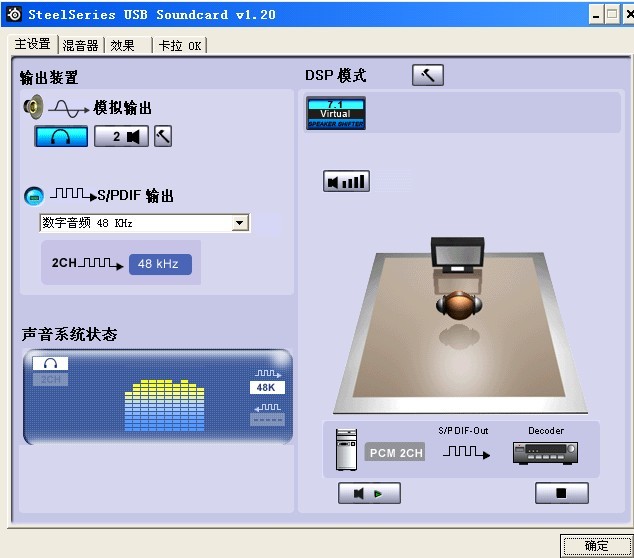Click the speaker volume level button
The height and width of the screenshot is (558, 634).
pyautogui.click(x=346, y=181)
